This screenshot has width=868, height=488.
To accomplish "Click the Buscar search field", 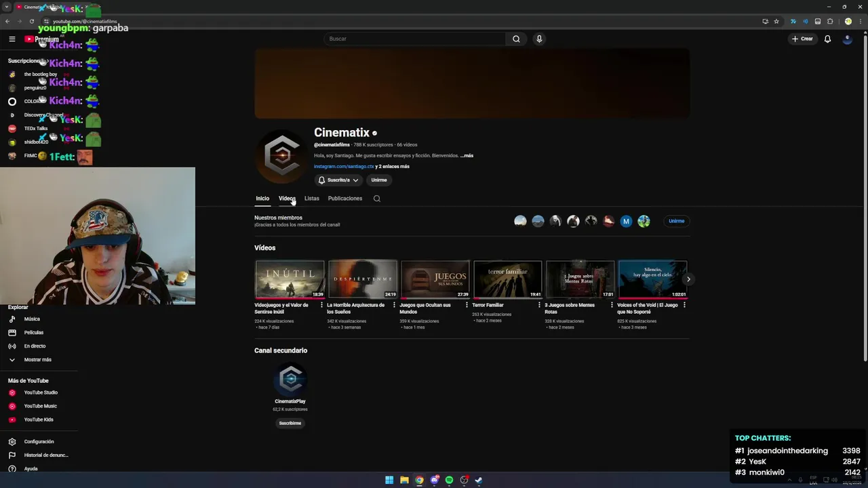I will [415, 39].
